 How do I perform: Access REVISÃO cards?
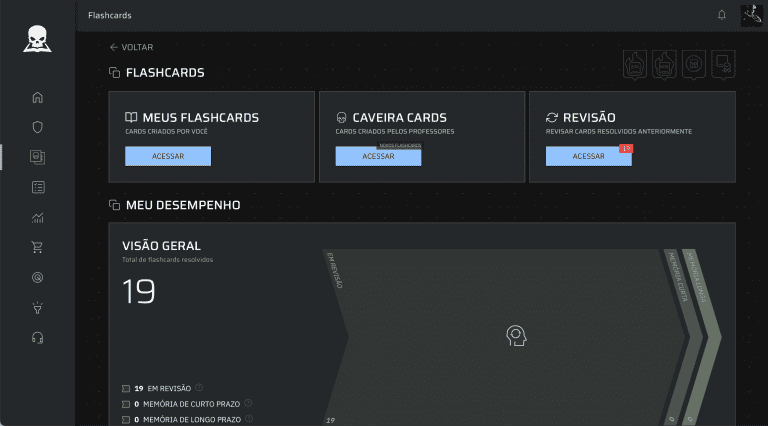coord(588,156)
